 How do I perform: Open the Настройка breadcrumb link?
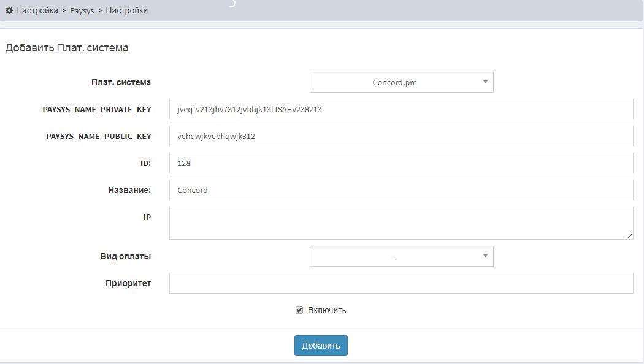tap(37, 10)
